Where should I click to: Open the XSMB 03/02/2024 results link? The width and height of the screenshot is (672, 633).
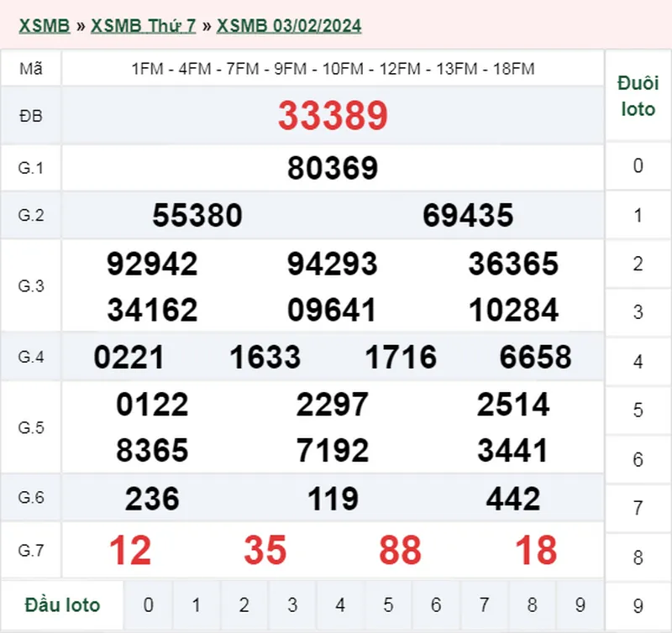(289, 25)
